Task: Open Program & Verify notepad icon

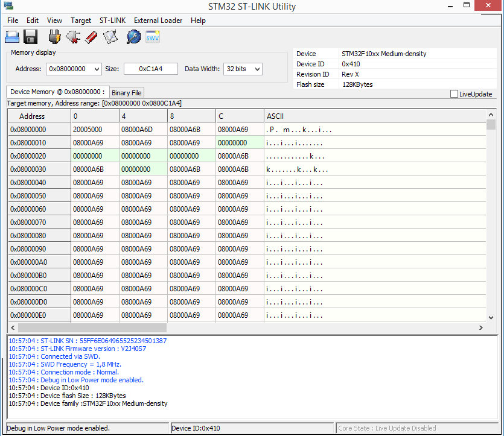Action: 110,37
